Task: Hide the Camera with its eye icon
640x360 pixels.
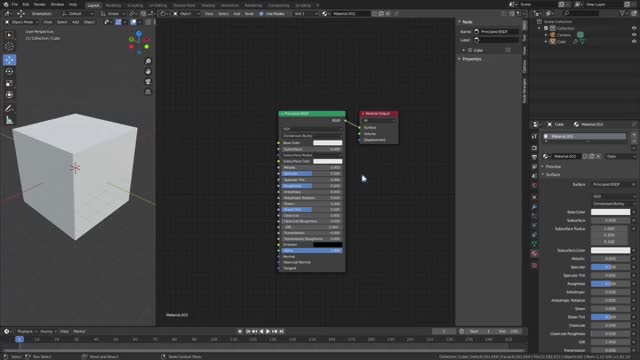Action: tap(634, 35)
